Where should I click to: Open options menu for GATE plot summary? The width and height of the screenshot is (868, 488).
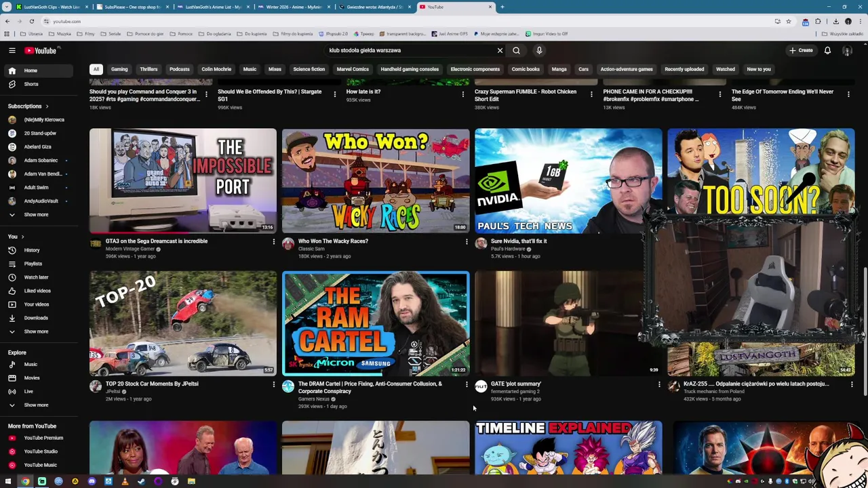658,384
